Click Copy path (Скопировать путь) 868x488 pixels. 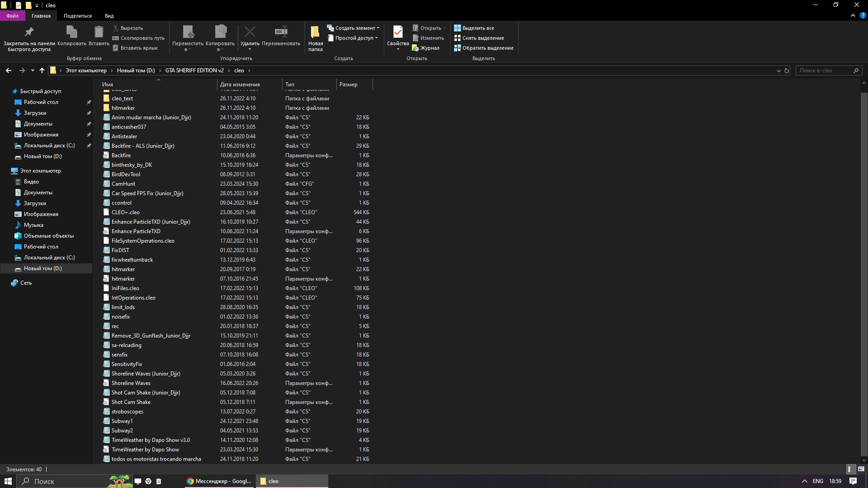[138, 38]
